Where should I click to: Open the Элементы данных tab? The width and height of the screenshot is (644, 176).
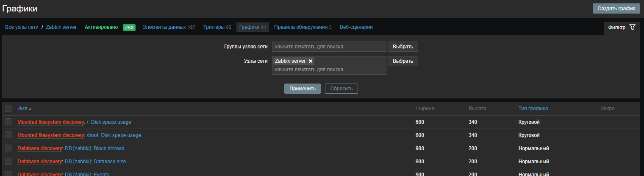tap(164, 27)
